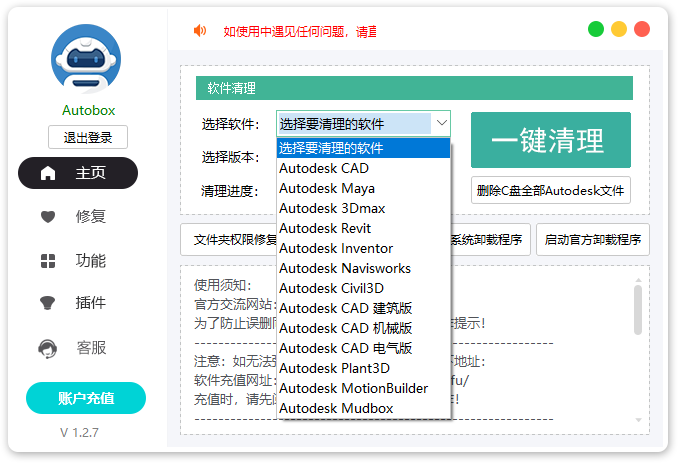Pick Autodesk MotionBuilder option
This screenshot has width=678, height=463.
pos(363,388)
